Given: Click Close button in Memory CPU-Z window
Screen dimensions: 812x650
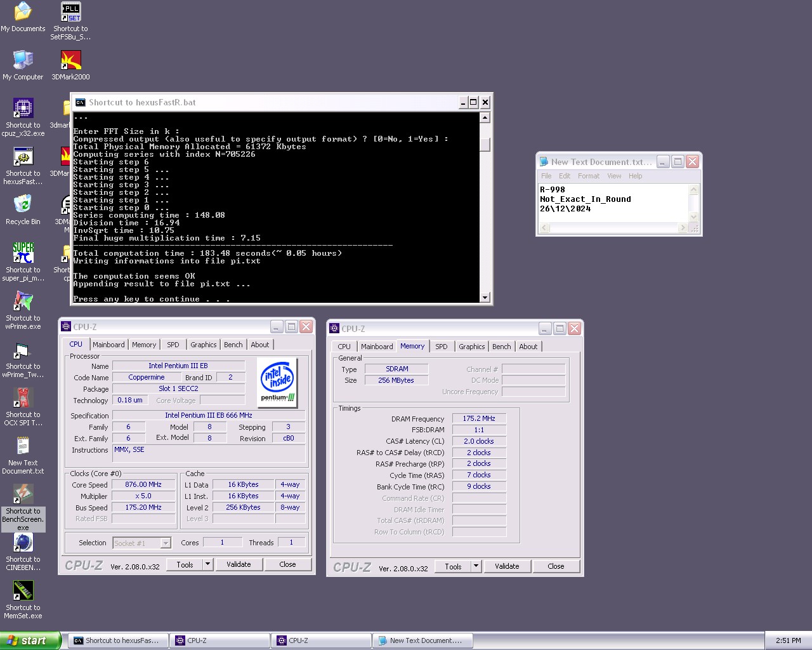Looking at the screenshot, I should (556, 566).
